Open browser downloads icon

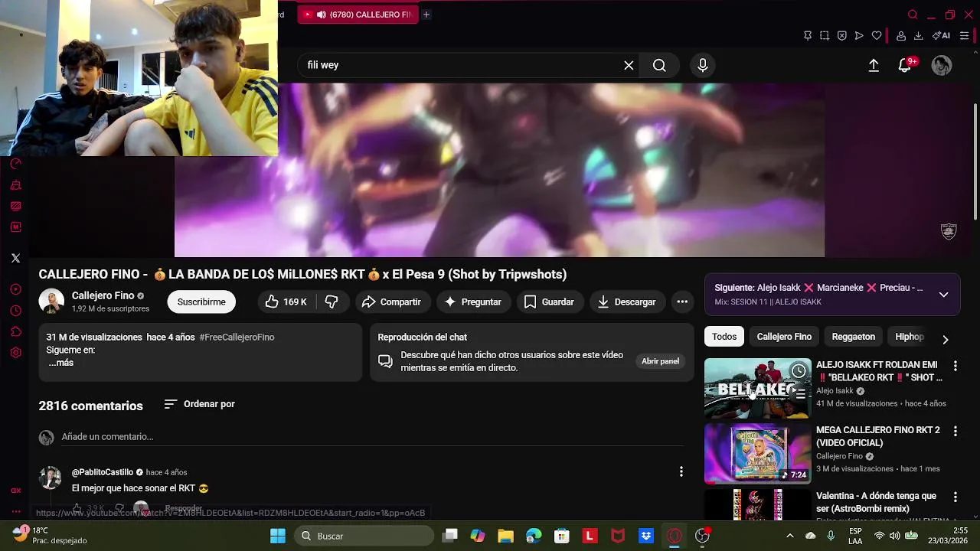point(918,35)
